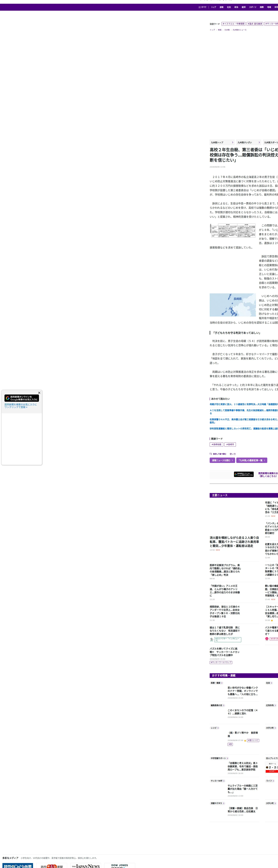Click 地域 in the breadcrumb trail
Image resolution: width=278 pixels, height=868 pixels.
220,30
